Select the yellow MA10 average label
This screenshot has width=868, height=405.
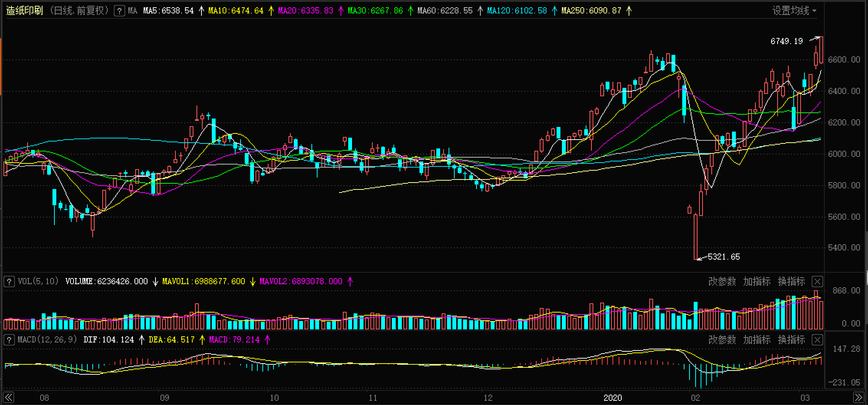click(236, 11)
